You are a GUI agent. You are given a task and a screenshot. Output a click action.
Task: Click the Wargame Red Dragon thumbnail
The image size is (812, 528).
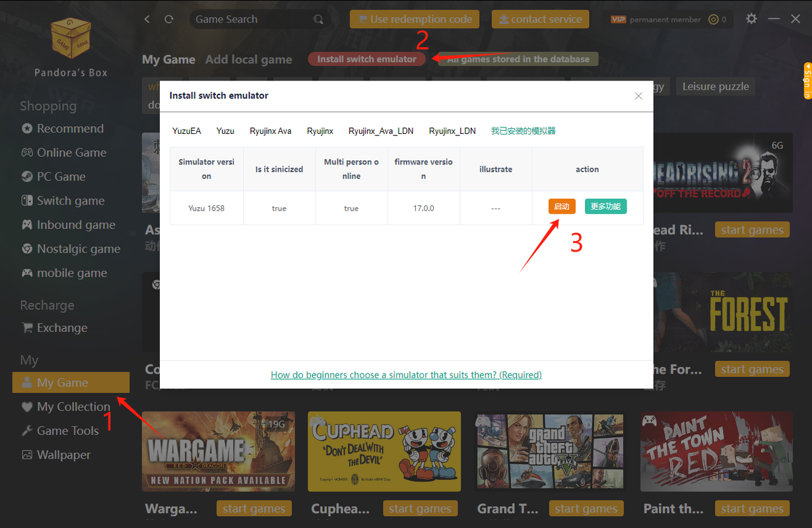(219, 451)
